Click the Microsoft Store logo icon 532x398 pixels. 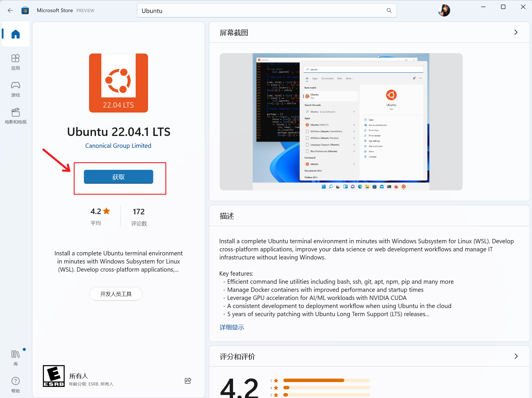25,10
